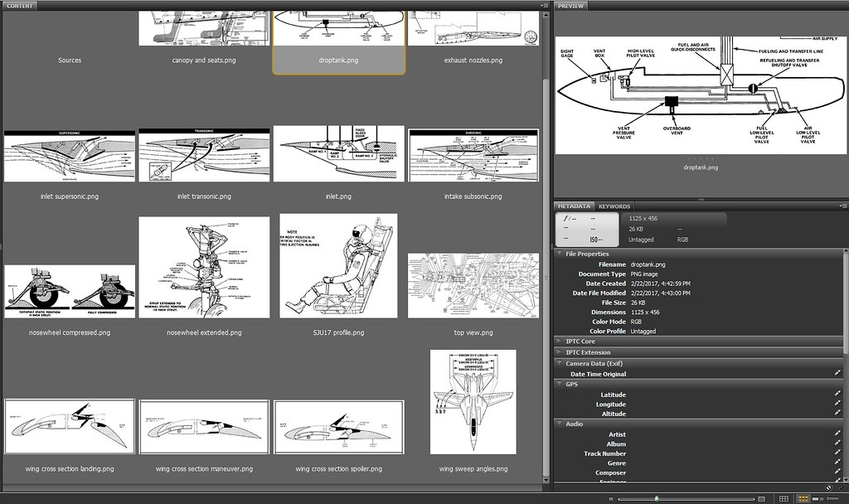
Task: Select the Sources folder label
Action: (70, 60)
